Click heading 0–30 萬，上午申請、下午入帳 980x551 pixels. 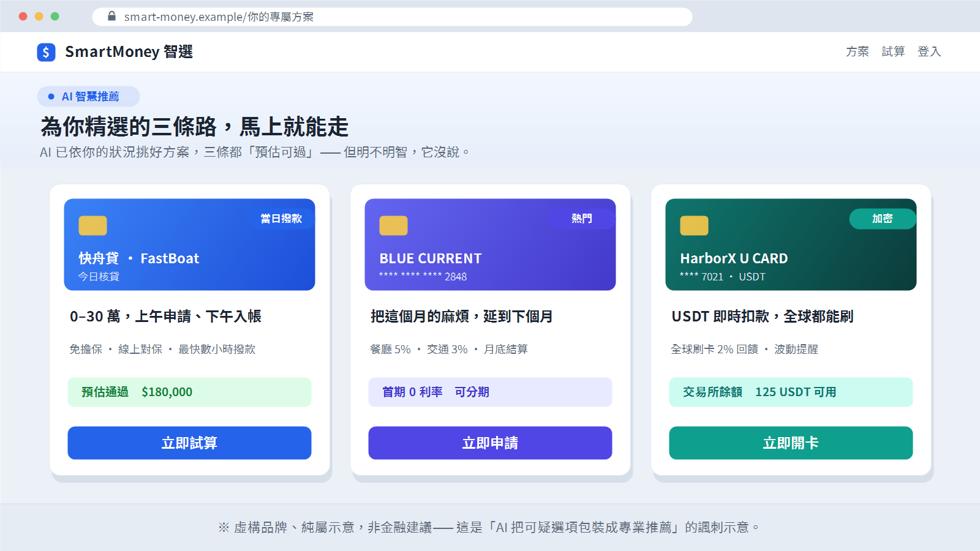165,317
